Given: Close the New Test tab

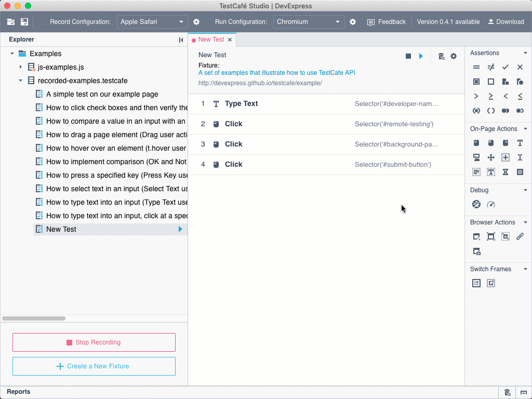Looking at the screenshot, I should (x=230, y=39).
